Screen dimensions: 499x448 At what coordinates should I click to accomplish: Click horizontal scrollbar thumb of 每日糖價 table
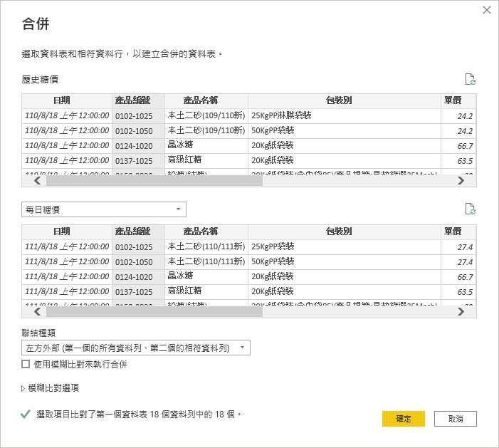[x=154, y=311]
